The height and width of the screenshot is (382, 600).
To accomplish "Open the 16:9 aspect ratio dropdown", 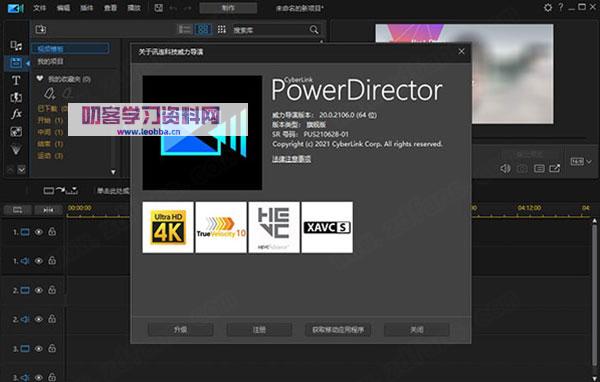I will tap(581, 162).
